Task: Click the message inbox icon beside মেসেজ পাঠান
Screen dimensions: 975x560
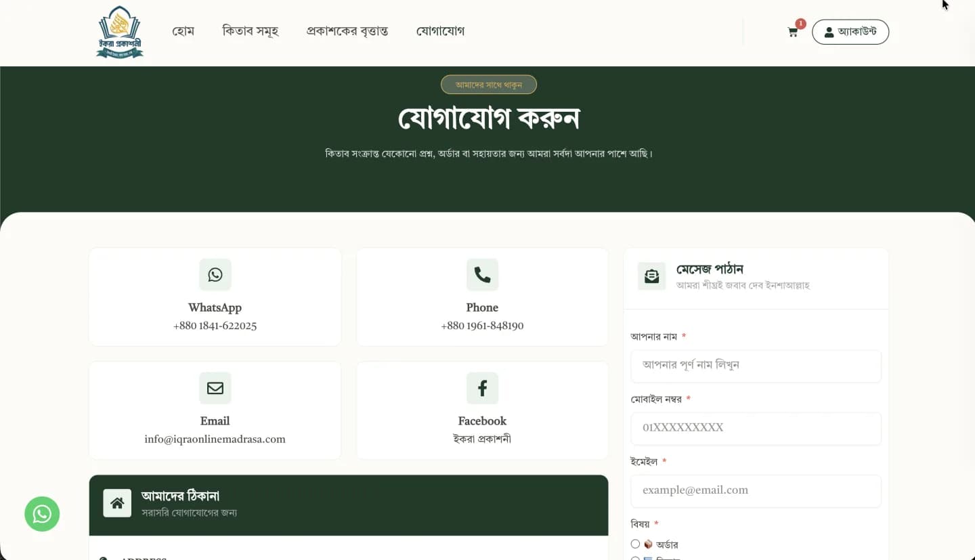Action: pyautogui.click(x=651, y=276)
